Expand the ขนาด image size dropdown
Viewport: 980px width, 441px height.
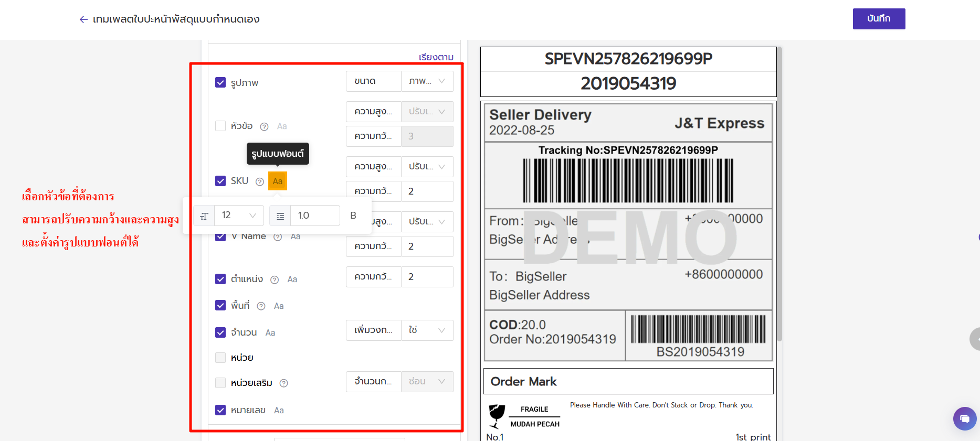click(x=427, y=81)
